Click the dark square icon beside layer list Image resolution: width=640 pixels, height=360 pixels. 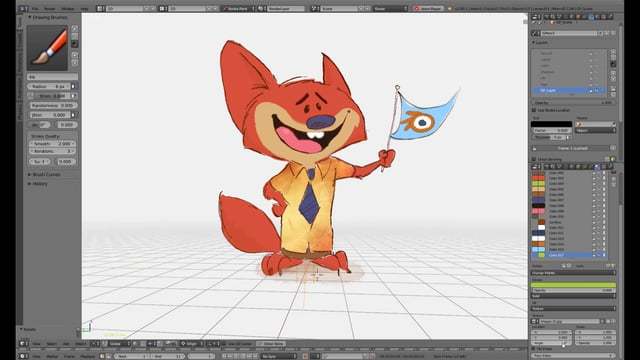coord(613,64)
